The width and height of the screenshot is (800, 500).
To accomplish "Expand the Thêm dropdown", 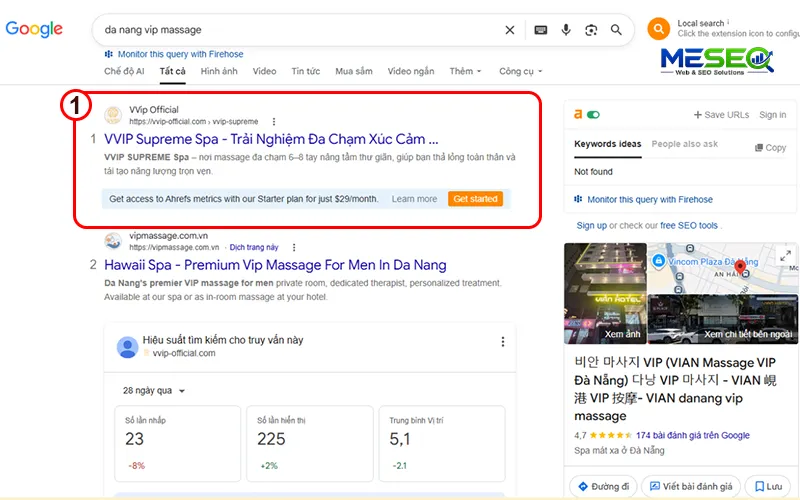I will 465,71.
